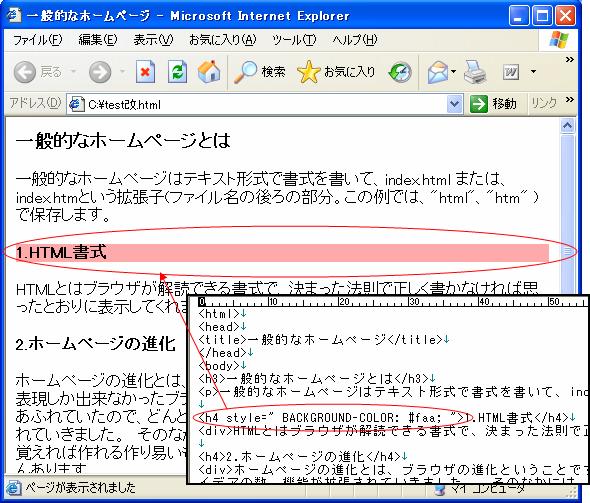Click the IE icon in title bar
This screenshot has height=503, width=590.
point(14,15)
